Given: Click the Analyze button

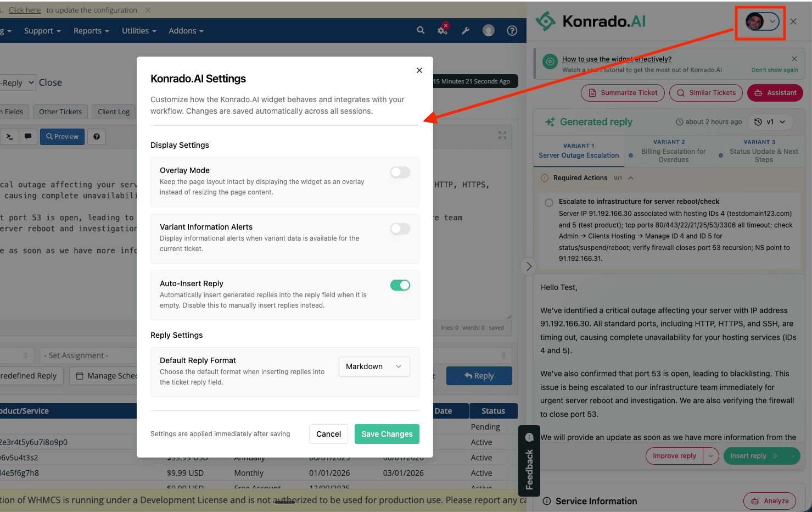Looking at the screenshot, I should pos(769,501).
